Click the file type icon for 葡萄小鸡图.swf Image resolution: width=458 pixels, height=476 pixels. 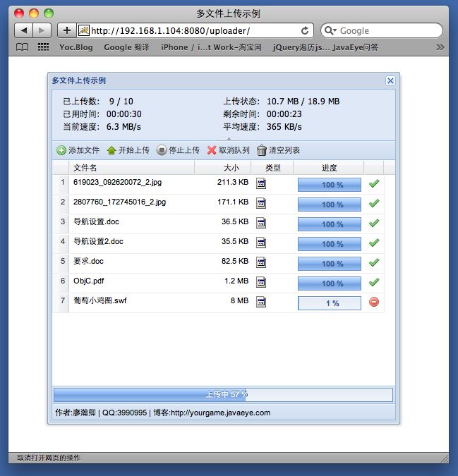point(261,302)
